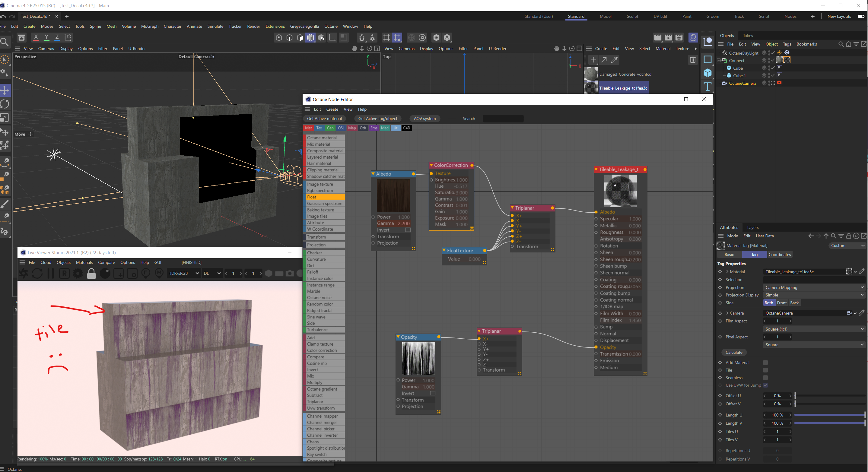Click the lock icon in Live Viewer
Image resolution: width=868 pixels, height=472 pixels.
pyautogui.click(x=91, y=274)
